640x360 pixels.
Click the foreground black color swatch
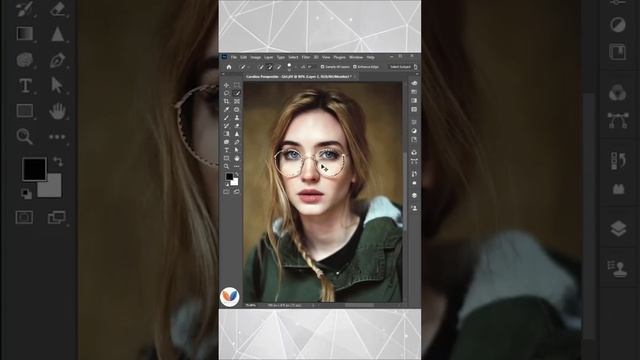click(229, 176)
